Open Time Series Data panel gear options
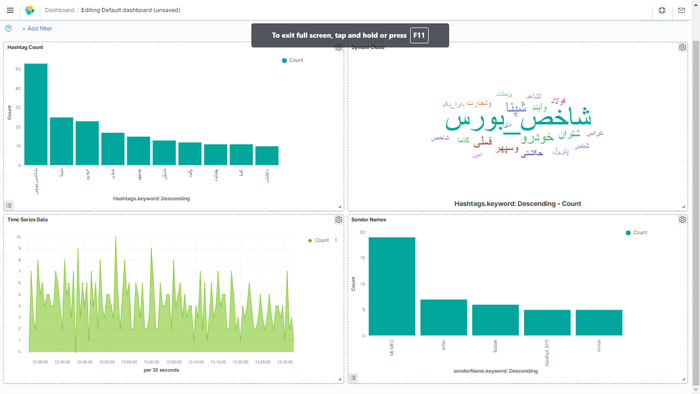Viewport: 700px width, 394px height. (x=338, y=220)
